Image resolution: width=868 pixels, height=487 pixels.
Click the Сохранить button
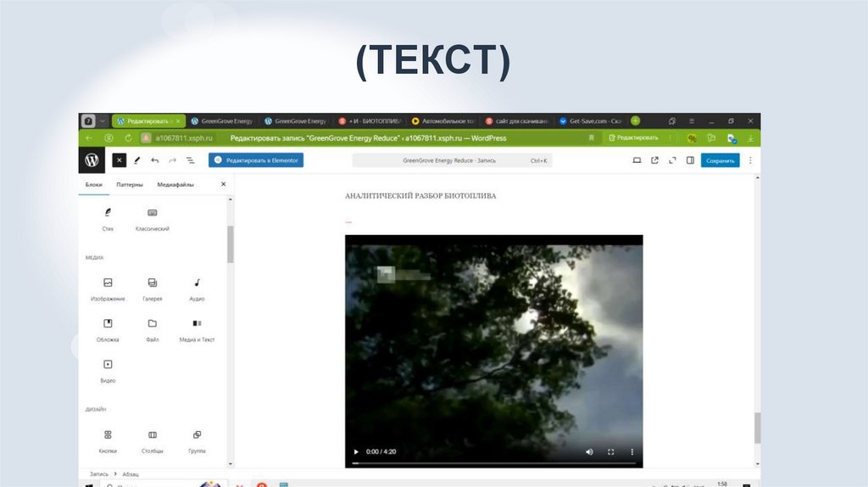click(x=721, y=160)
